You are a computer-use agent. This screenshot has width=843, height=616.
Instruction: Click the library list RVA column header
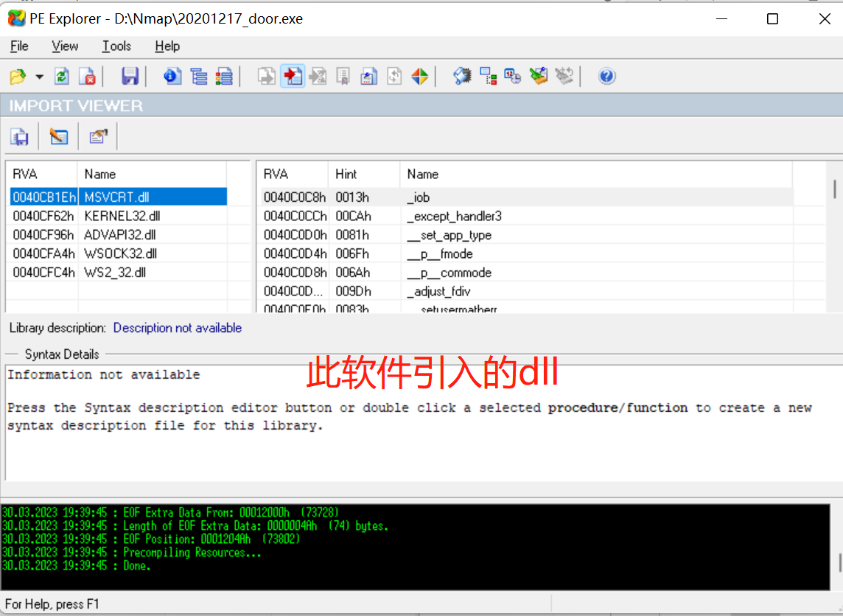(43, 174)
